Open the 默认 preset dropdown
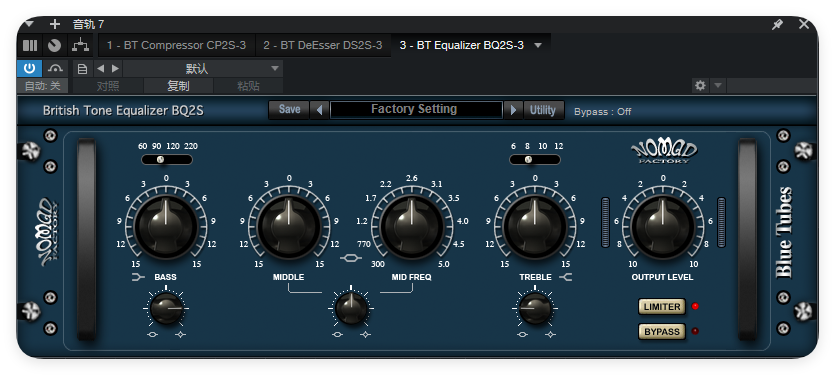Viewport: 835px width, 375px height. point(203,69)
